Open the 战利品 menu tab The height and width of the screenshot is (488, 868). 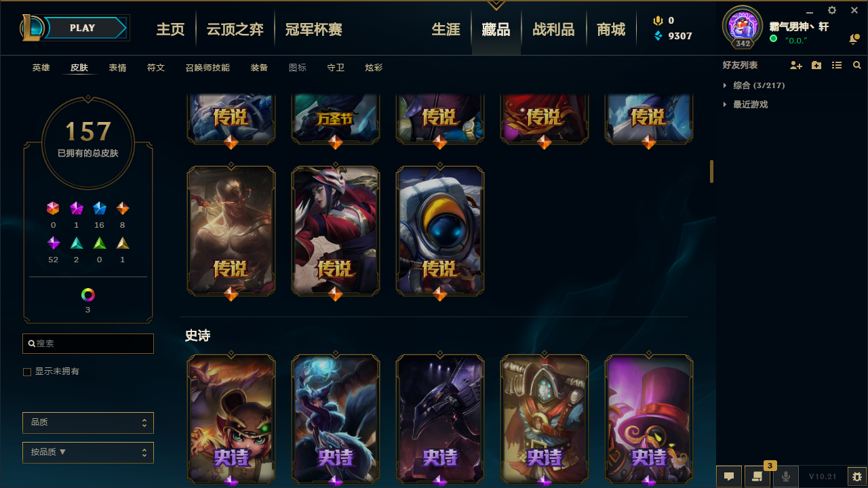(553, 30)
